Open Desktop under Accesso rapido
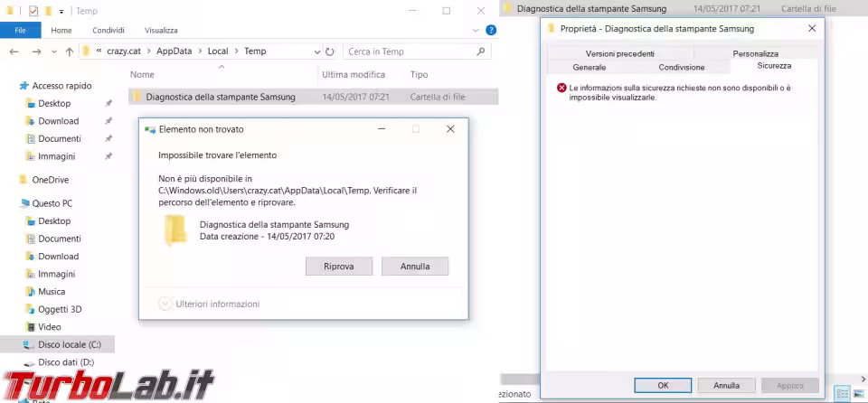 tap(54, 104)
